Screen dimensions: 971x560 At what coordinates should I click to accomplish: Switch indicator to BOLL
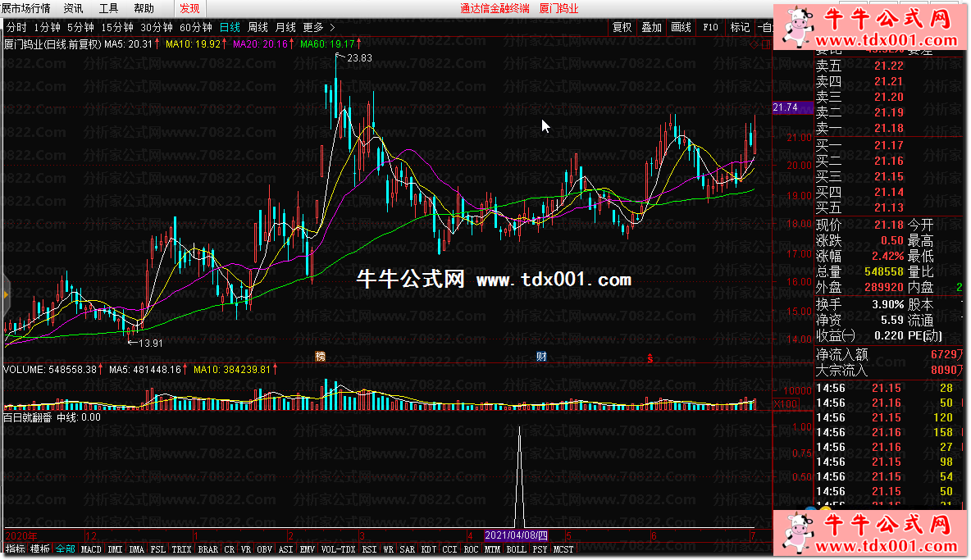[515, 549]
